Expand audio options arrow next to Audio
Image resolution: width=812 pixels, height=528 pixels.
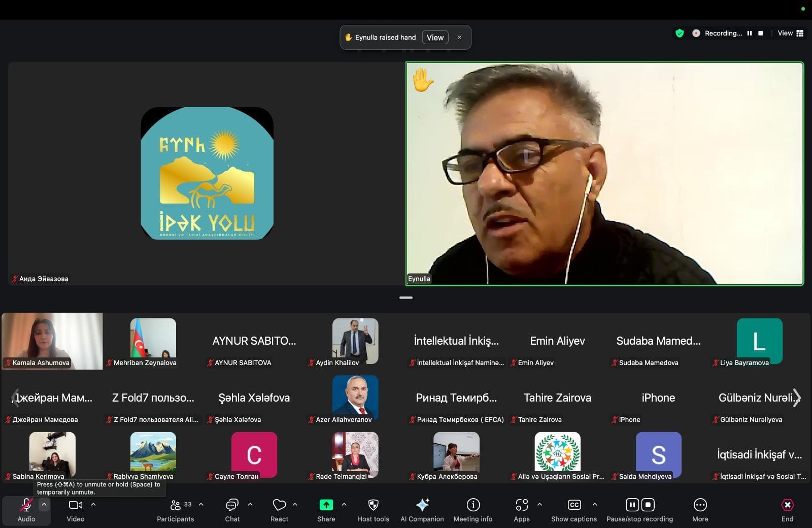44,505
